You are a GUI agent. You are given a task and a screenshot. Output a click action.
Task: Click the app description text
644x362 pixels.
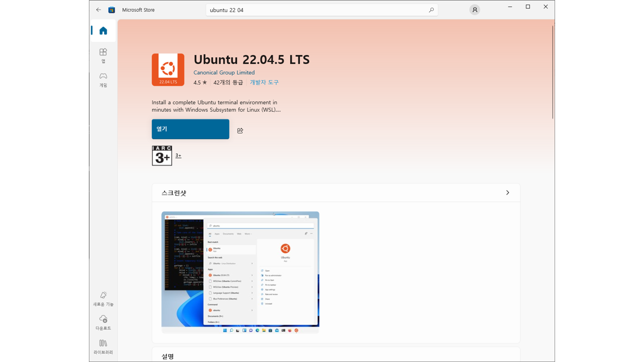216,106
